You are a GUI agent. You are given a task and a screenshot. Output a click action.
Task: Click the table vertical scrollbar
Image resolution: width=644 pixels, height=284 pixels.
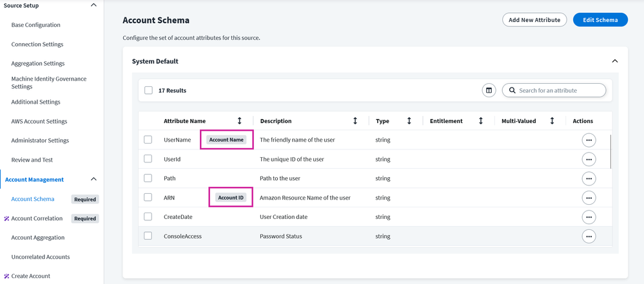tap(611, 151)
